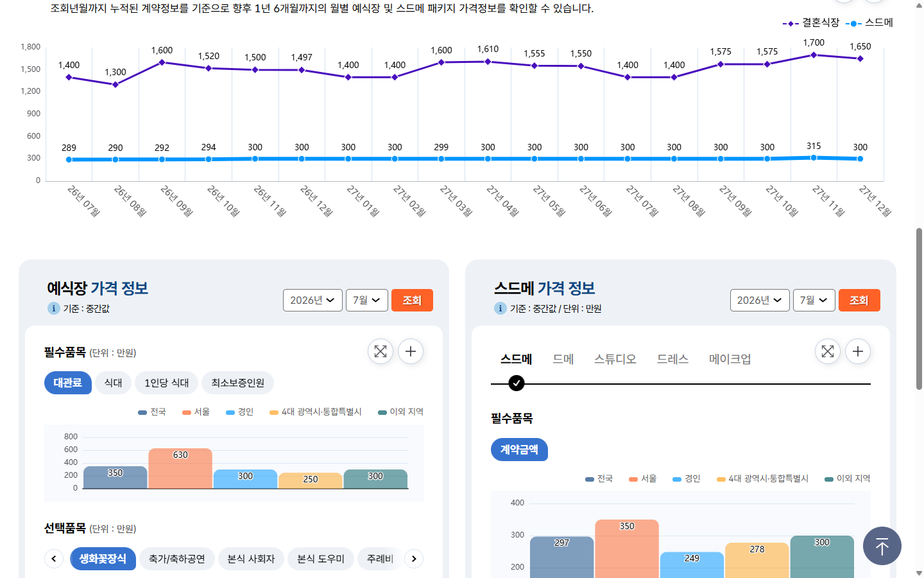Click the orange 조회 button in 스드메 panel
The width and height of the screenshot is (924, 578).
[859, 300]
